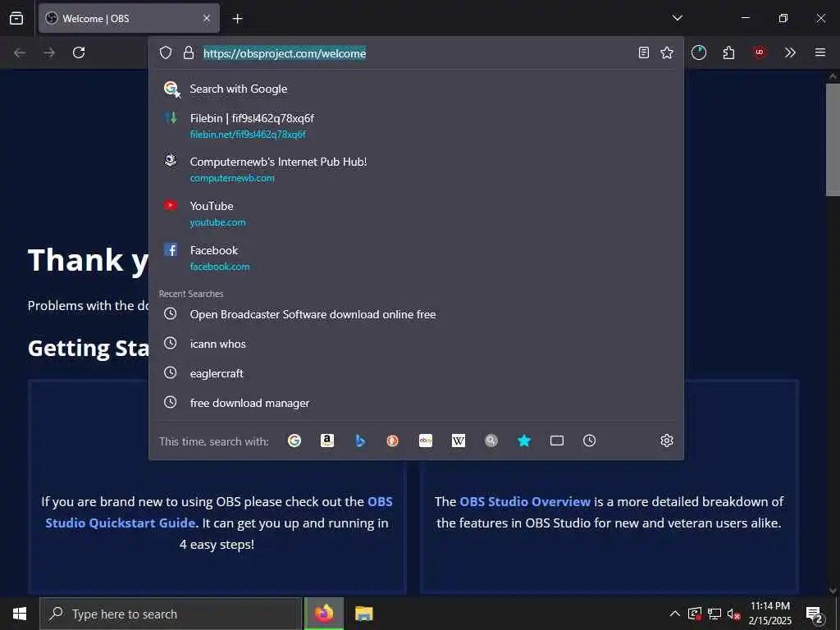Show hidden system tray icons
This screenshot has height=630, width=840.
(x=675, y=614)
